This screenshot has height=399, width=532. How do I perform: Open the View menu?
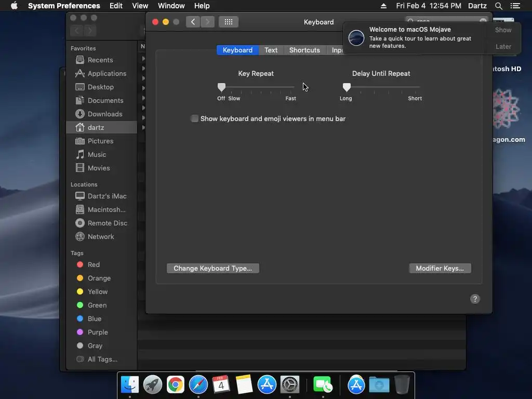pyautogui.click(x=140, y=6)
